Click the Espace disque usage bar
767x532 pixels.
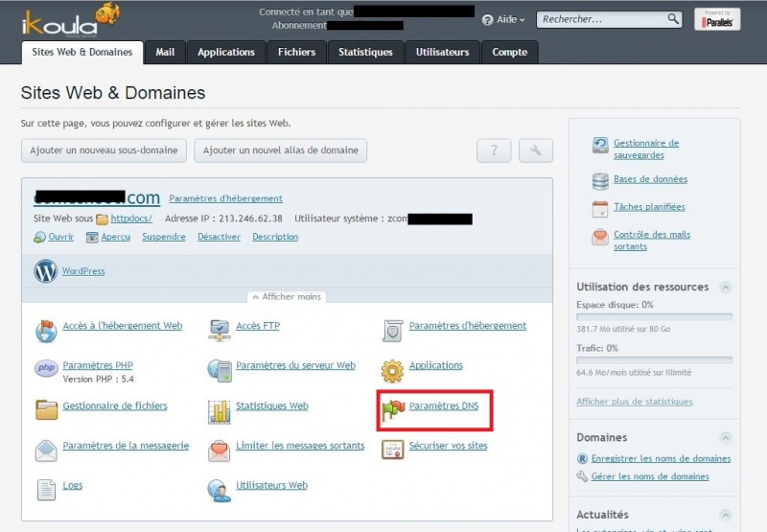pyautogui.click(x=654, y=316)
